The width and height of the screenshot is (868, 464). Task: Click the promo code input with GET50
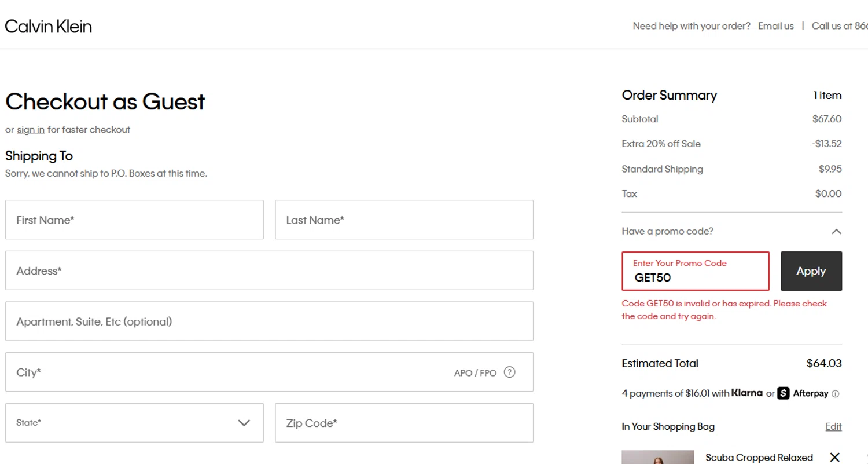point(696,271)
